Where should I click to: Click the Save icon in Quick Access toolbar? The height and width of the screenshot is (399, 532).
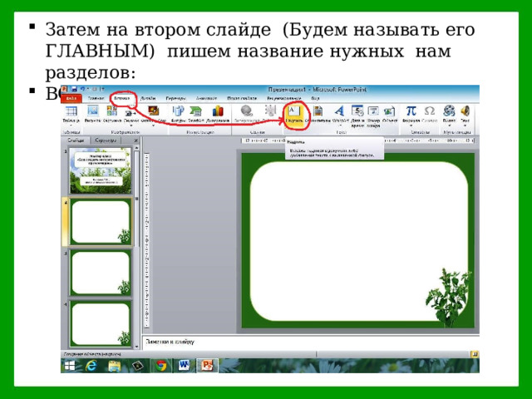[x=74, y=89]
